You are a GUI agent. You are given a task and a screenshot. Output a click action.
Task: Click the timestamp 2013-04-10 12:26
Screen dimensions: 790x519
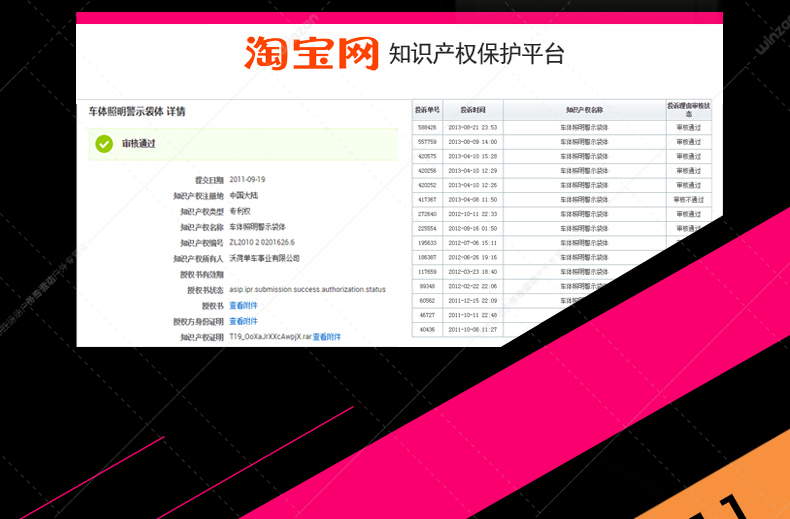tap(473, 185)
